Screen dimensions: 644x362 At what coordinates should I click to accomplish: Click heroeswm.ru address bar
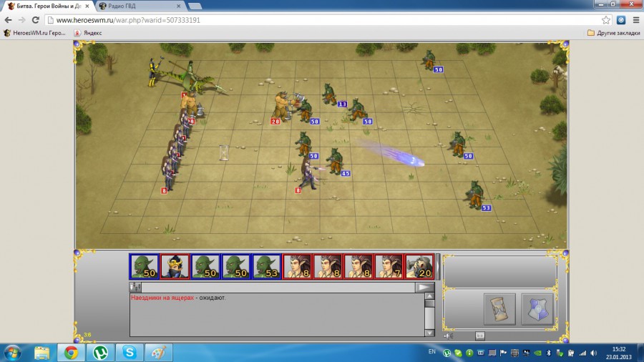click(328, 20)
